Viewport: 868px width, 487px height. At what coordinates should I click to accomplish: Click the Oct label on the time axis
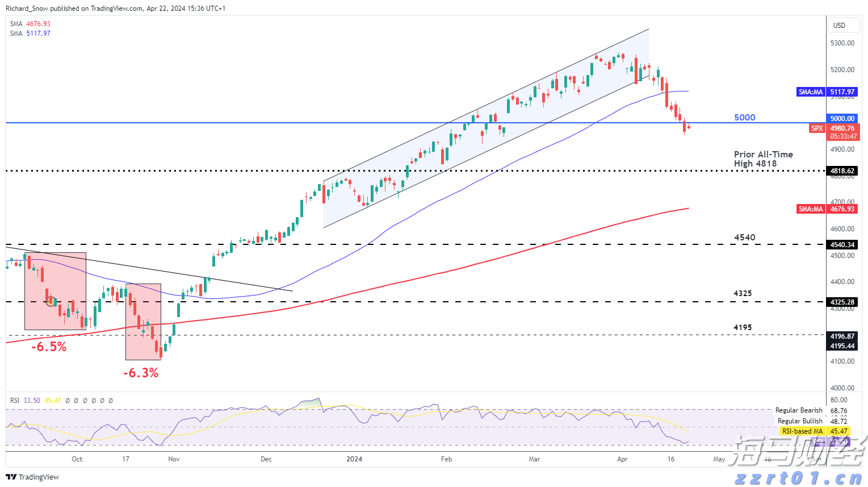[x=77, y=459]
